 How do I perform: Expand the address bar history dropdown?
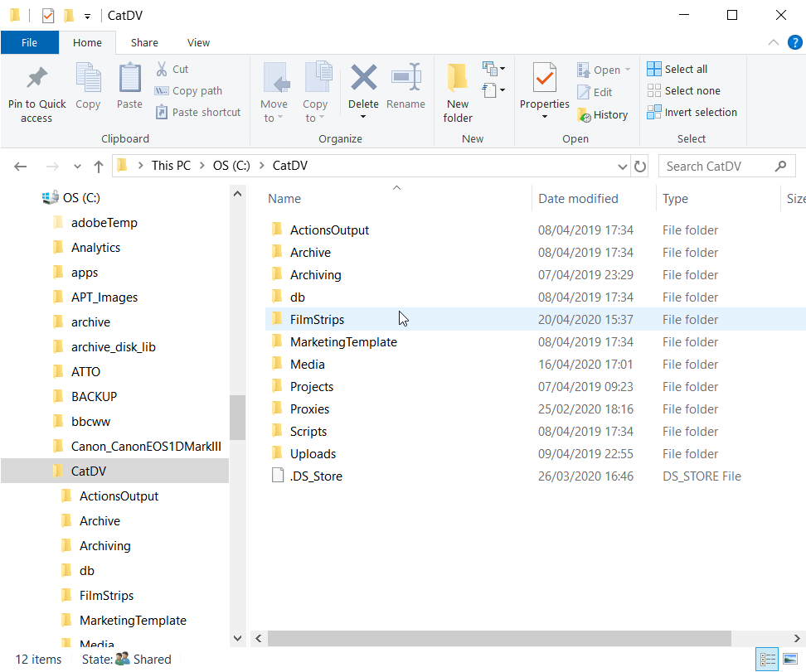(x=622, y=167)
